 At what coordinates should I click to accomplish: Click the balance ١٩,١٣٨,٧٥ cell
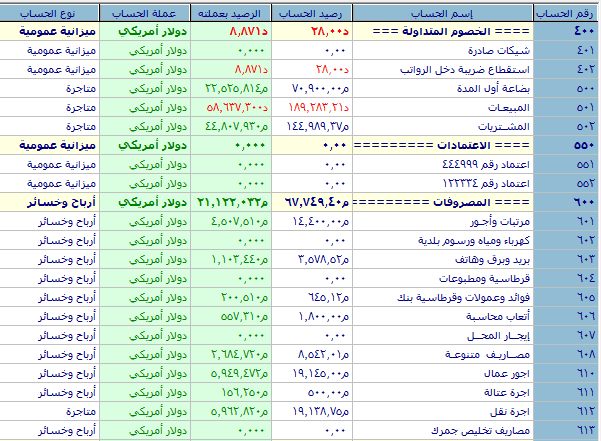coord(312,411)
